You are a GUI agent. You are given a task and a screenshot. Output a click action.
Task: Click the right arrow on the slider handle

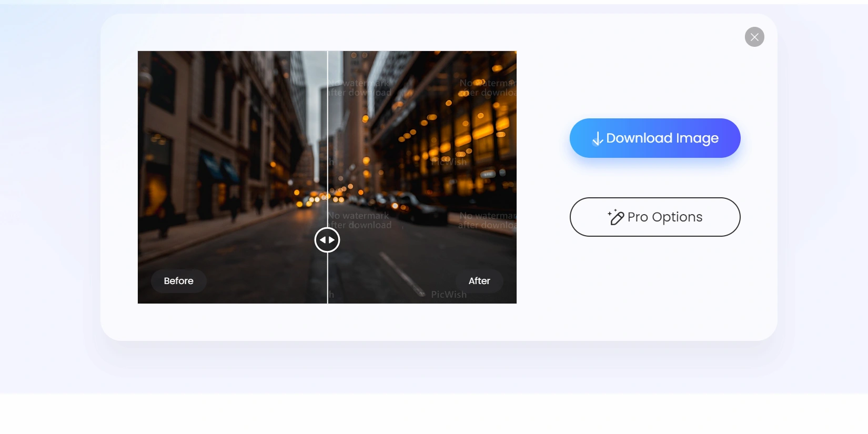(332, 240)
